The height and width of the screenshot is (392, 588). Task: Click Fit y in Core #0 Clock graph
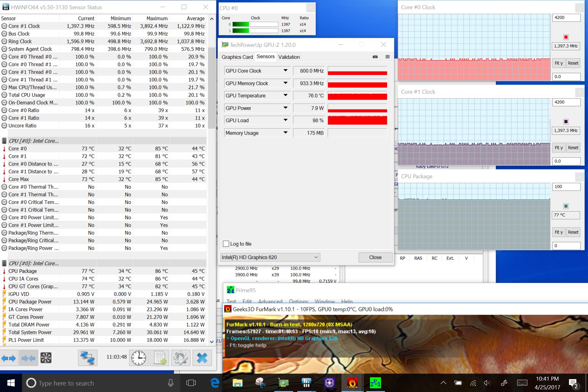coord(559,63)
